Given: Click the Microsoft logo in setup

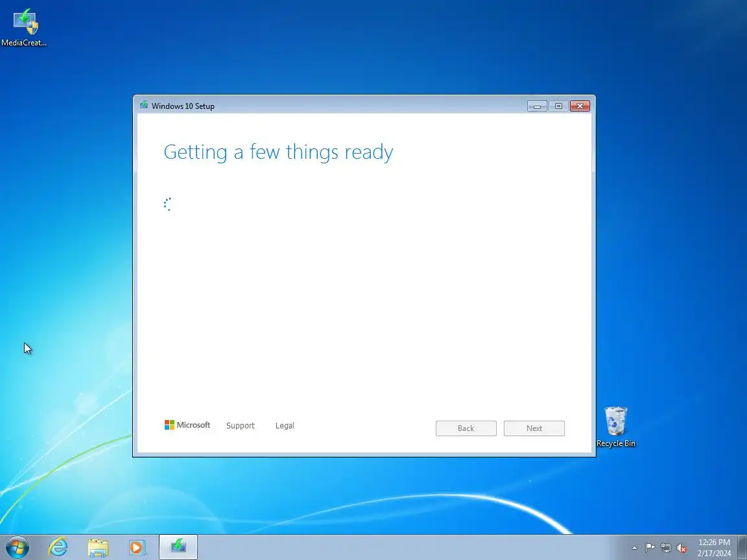Looking at the screenshot, I should point(187,425).
